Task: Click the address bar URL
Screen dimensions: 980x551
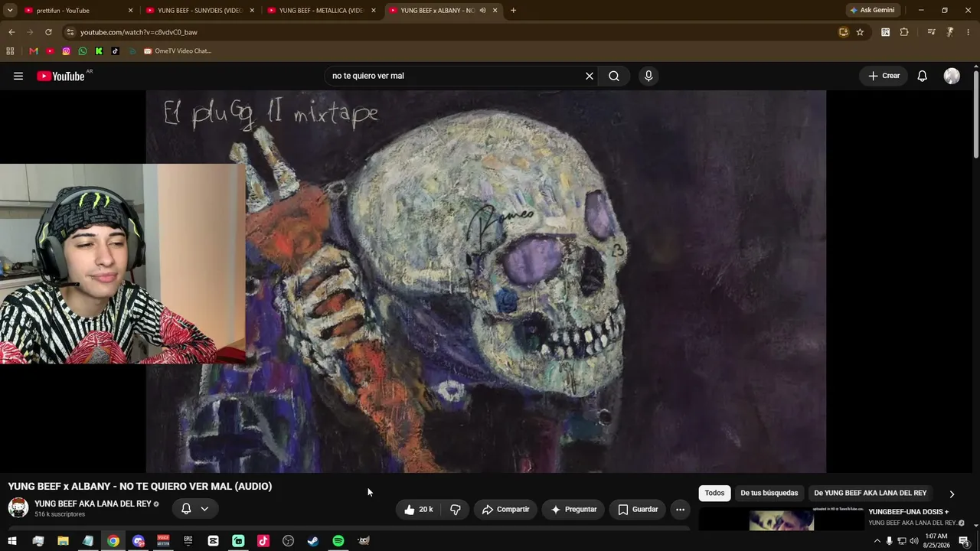Action: [139, 32]
